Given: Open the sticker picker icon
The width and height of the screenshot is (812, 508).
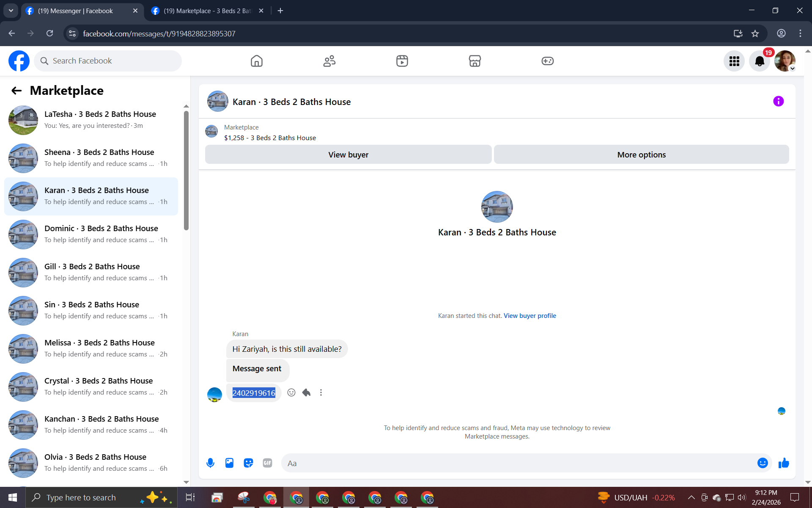Looking at the screenshot, I should pyautogui.click(x=248, y=463).
